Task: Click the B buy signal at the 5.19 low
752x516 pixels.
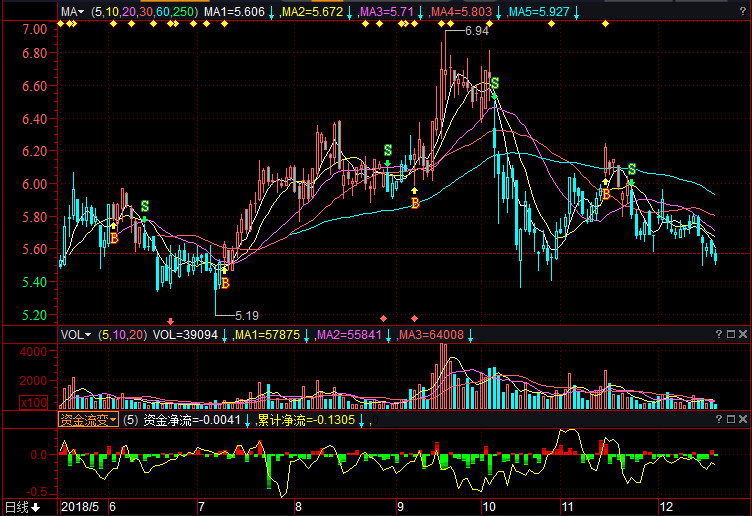Action: 225,284
